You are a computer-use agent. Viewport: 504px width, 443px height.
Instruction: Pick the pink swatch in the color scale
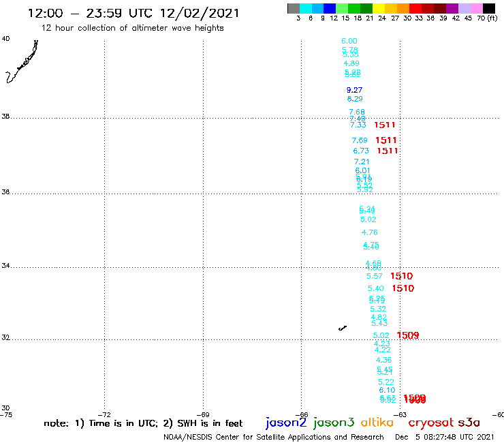pos(476,8)
